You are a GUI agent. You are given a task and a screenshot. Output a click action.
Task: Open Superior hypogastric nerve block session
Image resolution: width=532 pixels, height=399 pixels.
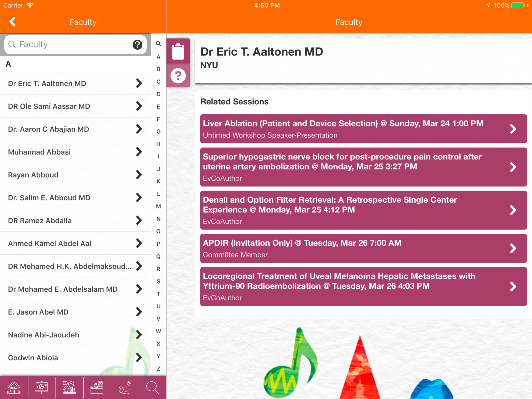(x=363, y=167)
